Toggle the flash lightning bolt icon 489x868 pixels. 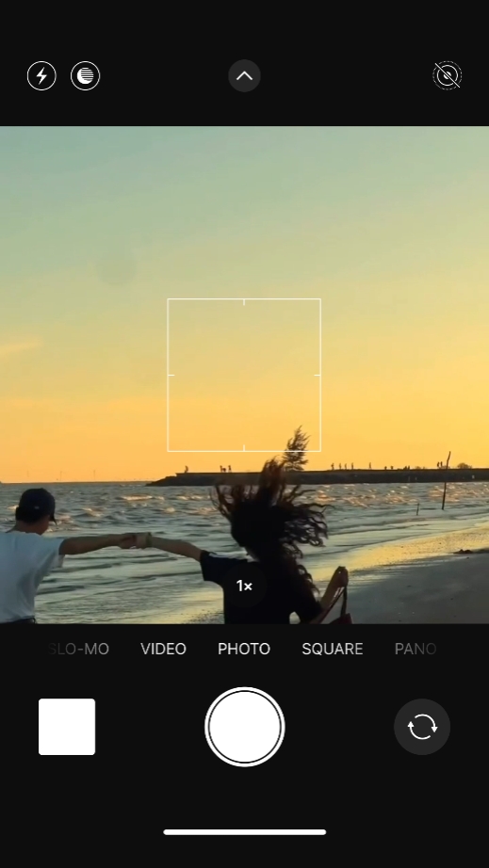click(x=41, y=76)
